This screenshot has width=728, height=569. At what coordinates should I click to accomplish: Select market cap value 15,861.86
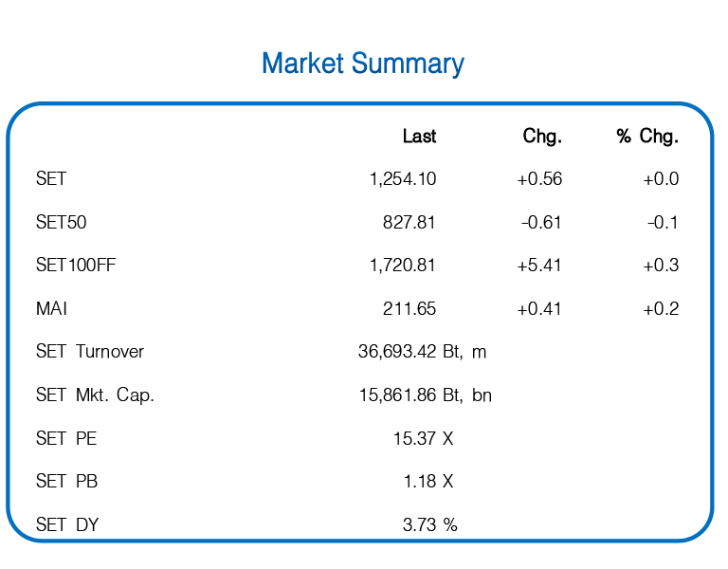click(x=398, y=395)
